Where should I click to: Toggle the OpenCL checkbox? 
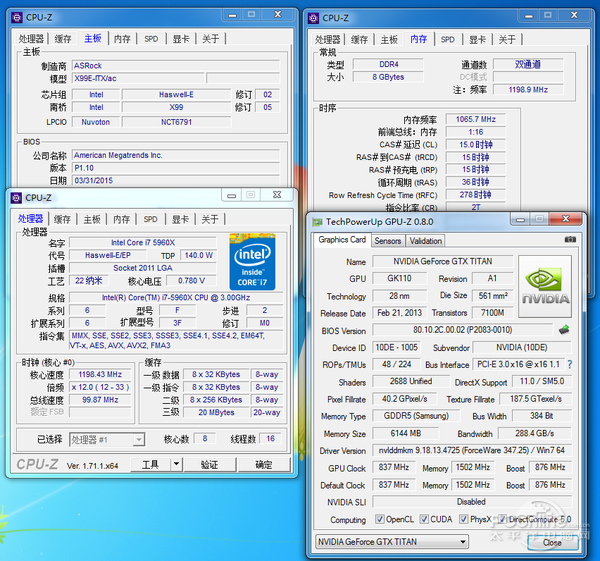pyautogui.click(x=381, y=519)
